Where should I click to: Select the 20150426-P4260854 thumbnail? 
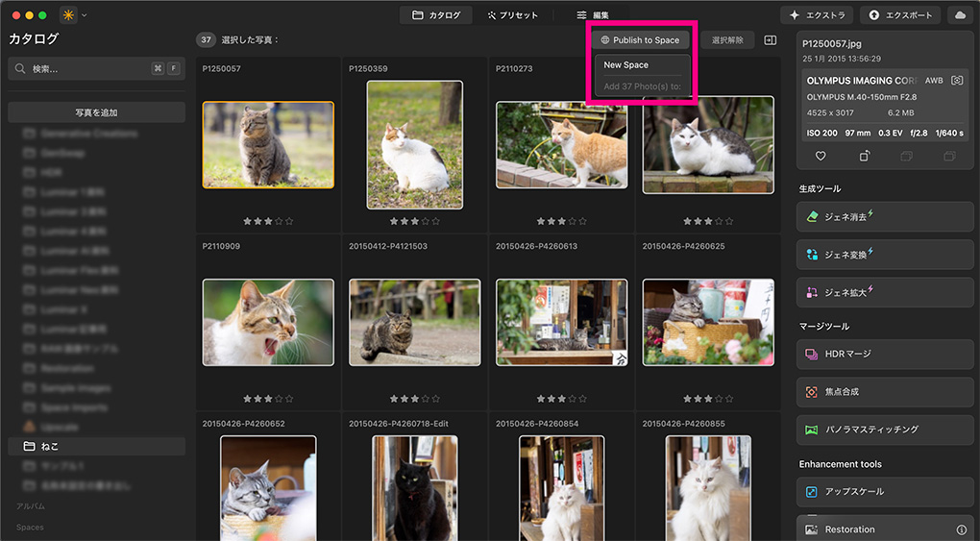(x=561, y=488)
